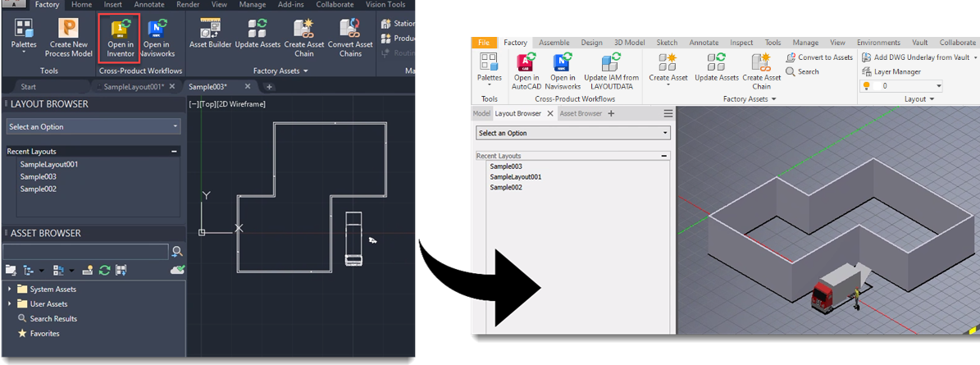Viewport: 980px width, 365px height.
Task: Open Layer Manager in Inventor ribbon
Action: pyautogui.click(x=892, y=72)
